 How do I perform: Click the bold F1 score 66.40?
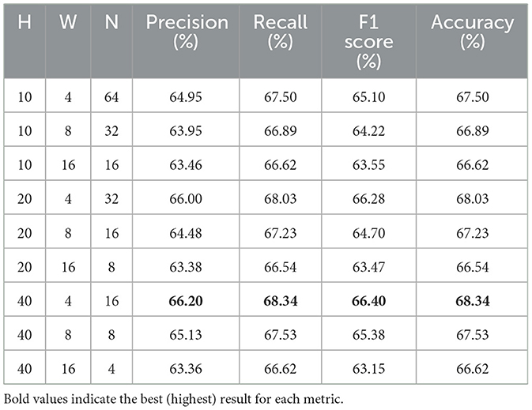pos(369,301)
